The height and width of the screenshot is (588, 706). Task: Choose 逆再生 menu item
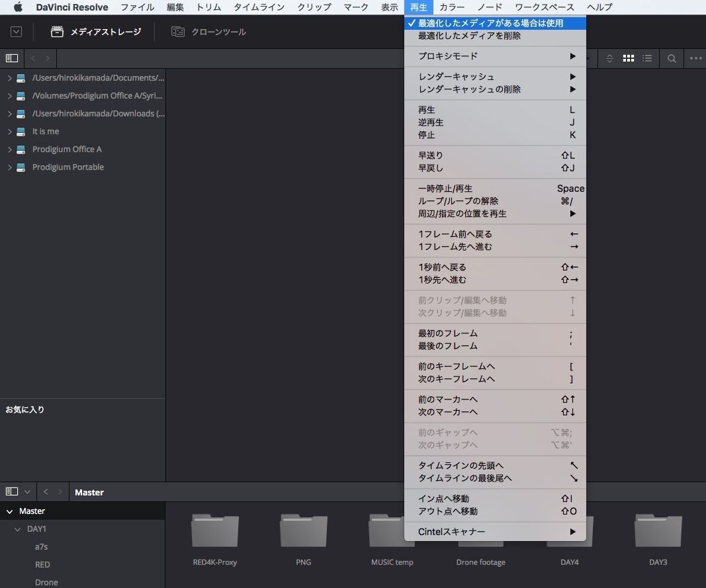(x=496, y=122)
